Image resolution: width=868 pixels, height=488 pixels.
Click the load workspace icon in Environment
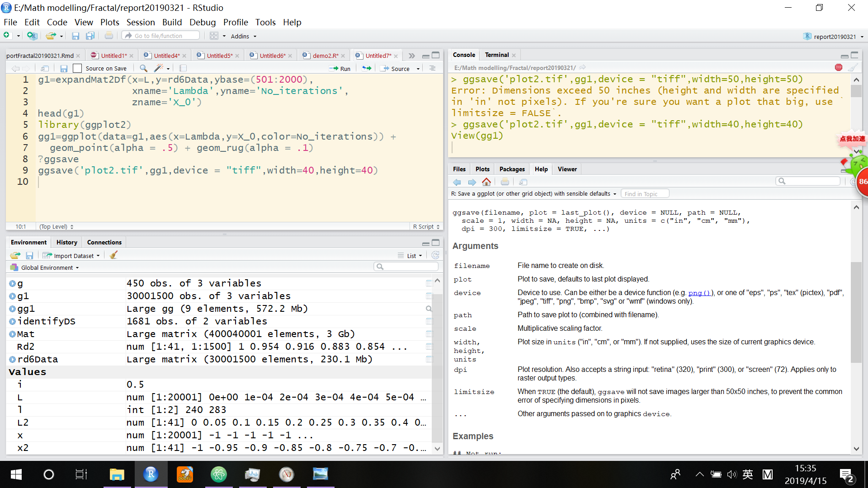pyautogui.click(x=15, y=255)
